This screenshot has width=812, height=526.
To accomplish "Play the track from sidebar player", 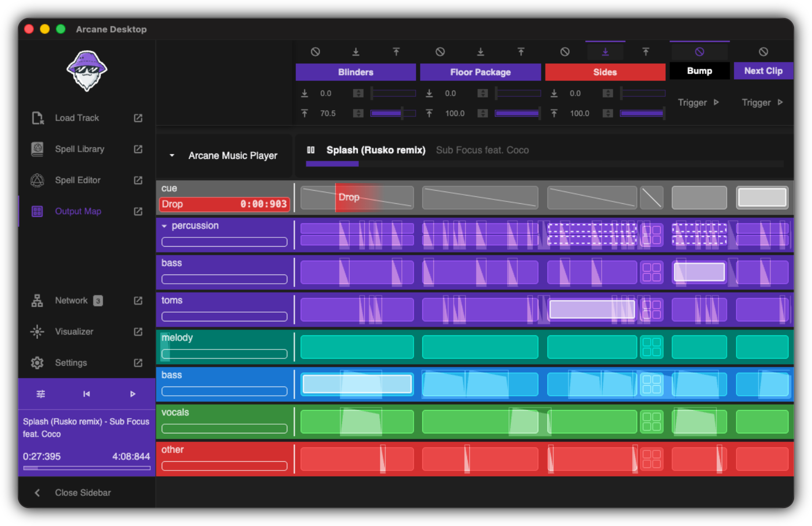I will [133, 394].
